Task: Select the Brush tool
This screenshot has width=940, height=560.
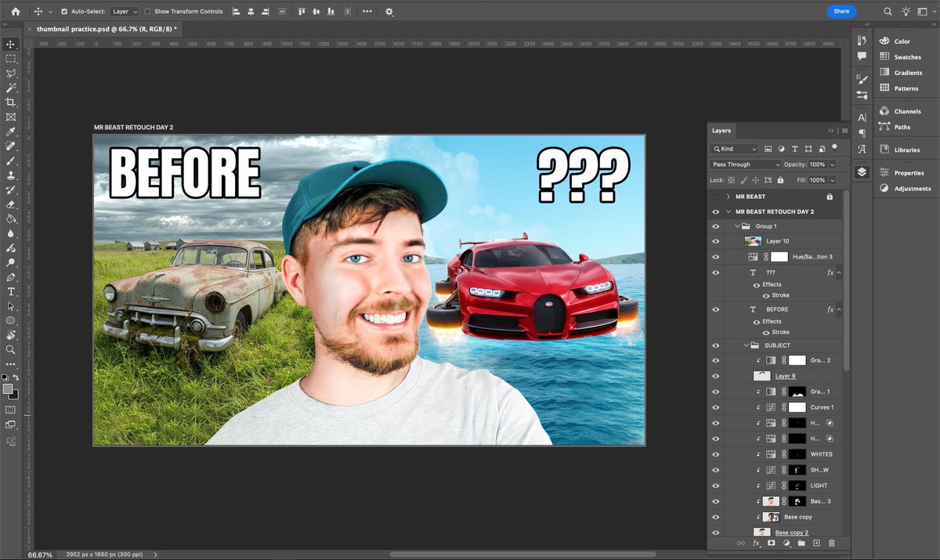Action: coord(11,161)
